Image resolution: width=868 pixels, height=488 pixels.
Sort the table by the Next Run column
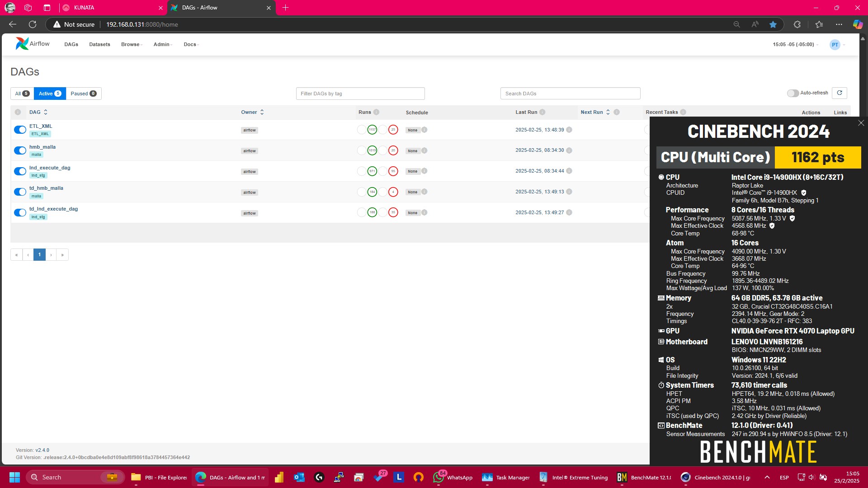pos(595,112)
